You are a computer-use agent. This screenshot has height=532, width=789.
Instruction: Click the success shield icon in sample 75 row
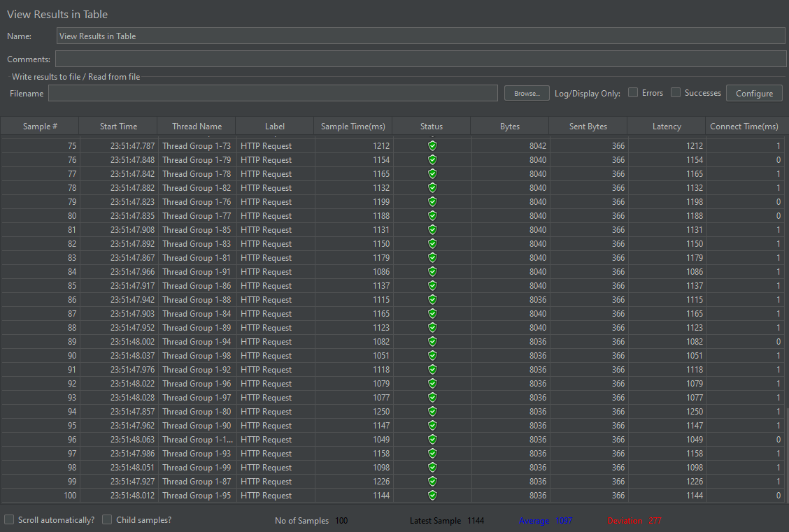coord(432,146)
